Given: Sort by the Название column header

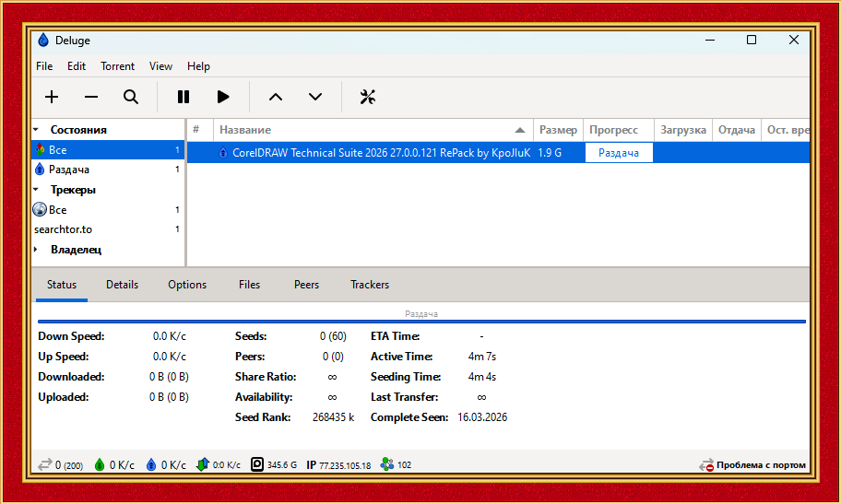Looking at the screenshot, I should coord(373,130).
